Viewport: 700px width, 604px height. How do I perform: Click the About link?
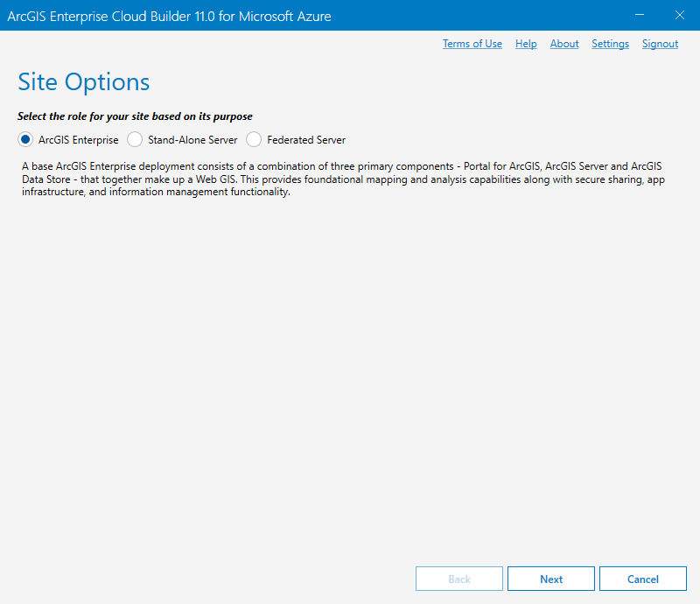(564, 44)
